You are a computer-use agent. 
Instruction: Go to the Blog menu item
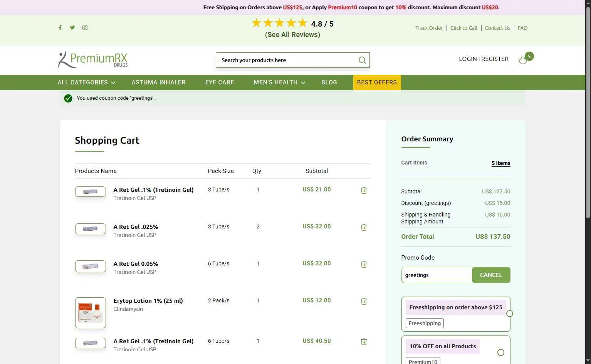coord(329,82)
